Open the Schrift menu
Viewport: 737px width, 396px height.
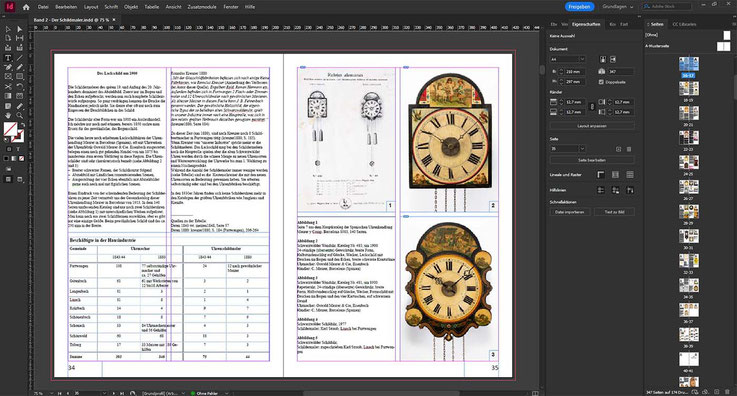111,7
